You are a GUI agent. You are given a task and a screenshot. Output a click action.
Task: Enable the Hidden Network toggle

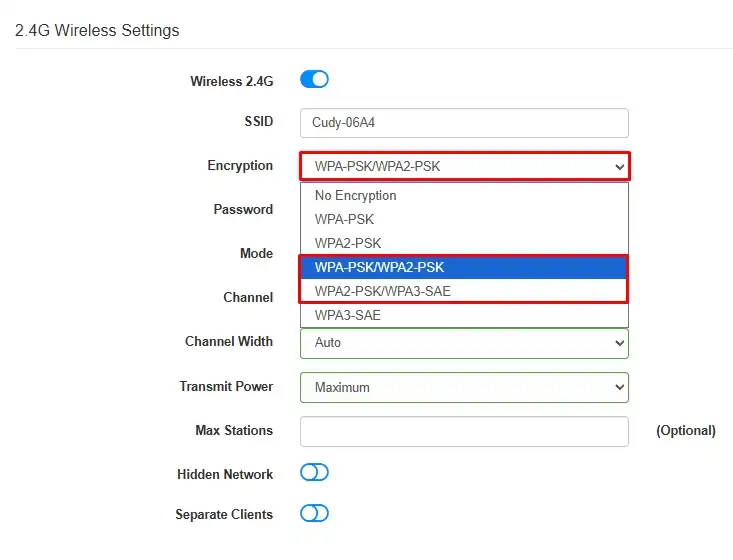click(314, 473)
